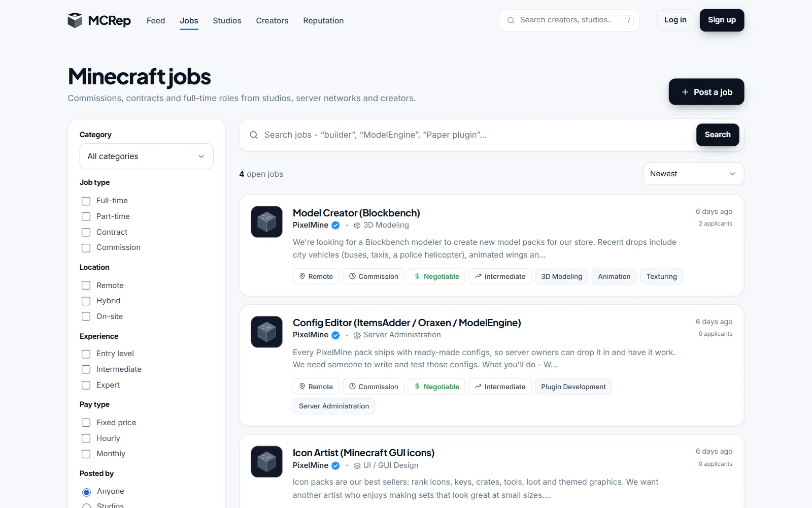Click the slash shortcut icon in the top search
This screenshot has width=812, height=508.
pyautogui.click(x=629, y=20)
